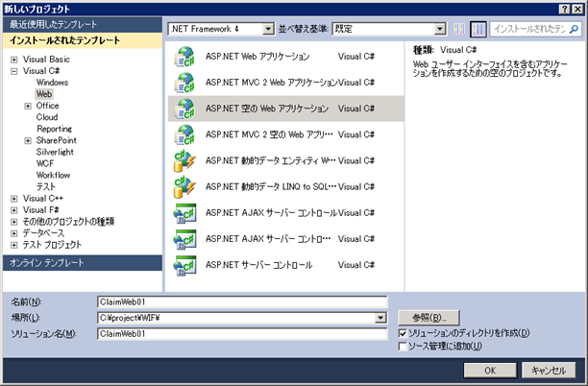The height and width of the screenshot is (386, 588).
Task: Click the ASP.NET MVC 2 空の Web icon
Action: 184,134
